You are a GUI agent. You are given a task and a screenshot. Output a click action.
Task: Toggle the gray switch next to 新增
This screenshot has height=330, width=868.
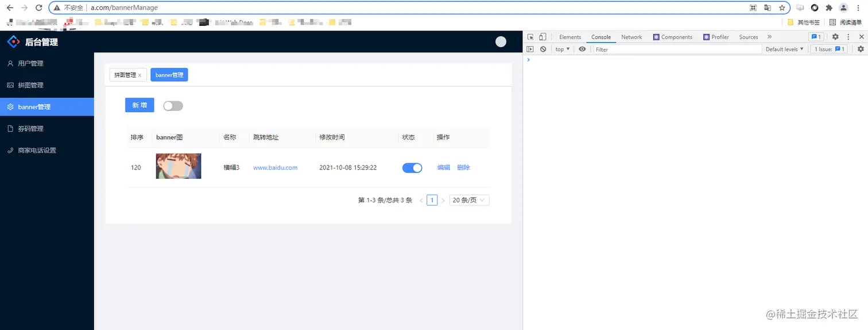pos(173,106)
